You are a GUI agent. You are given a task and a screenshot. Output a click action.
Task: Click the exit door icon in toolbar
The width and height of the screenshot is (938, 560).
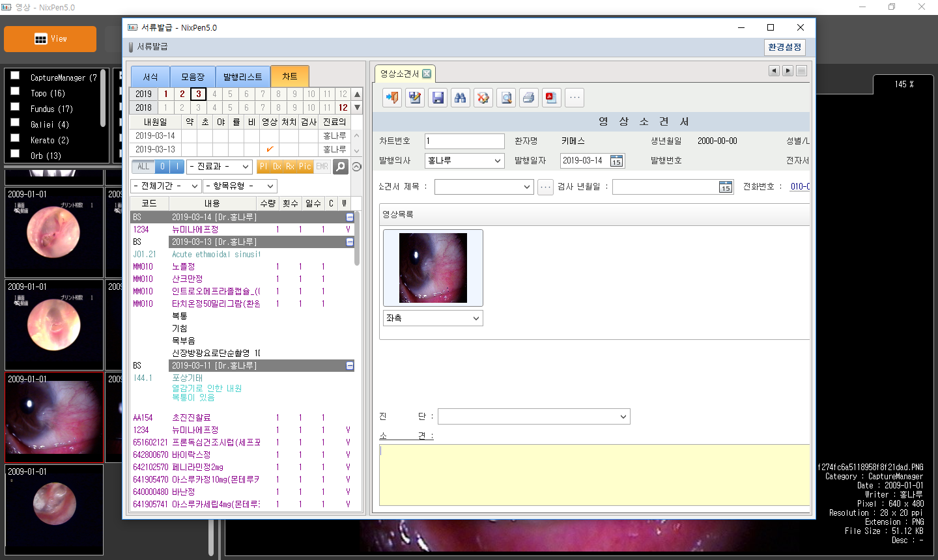tap(392, 98)
